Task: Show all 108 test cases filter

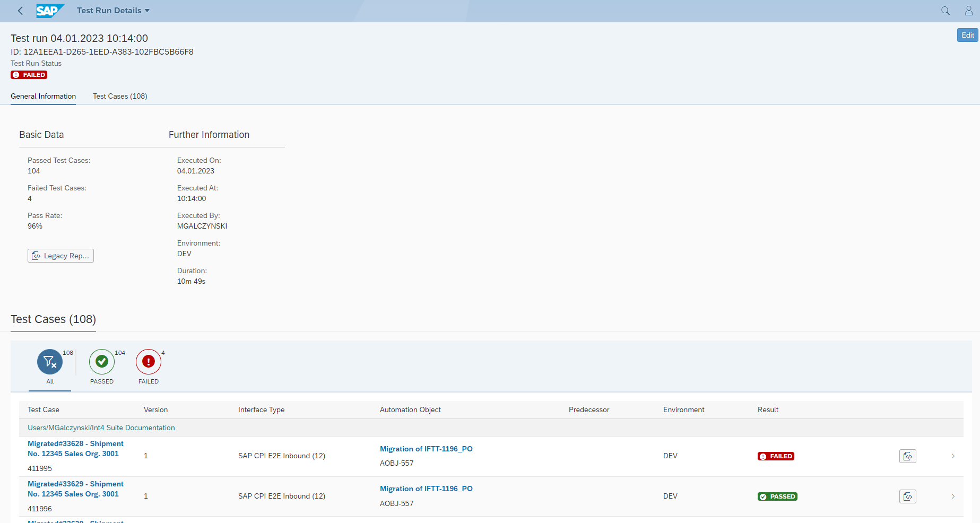Action: 50,362
